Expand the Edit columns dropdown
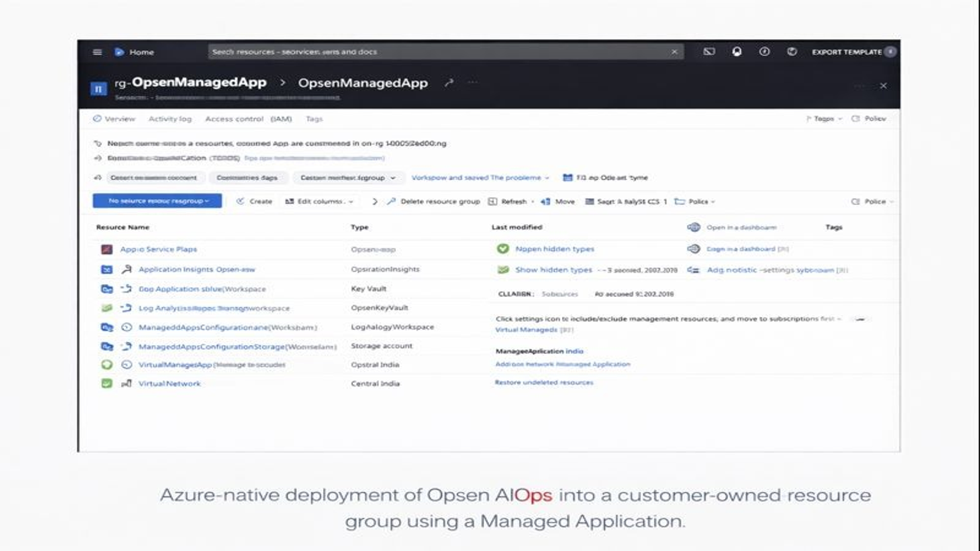 pyautogui.click(x=319, y=201)
